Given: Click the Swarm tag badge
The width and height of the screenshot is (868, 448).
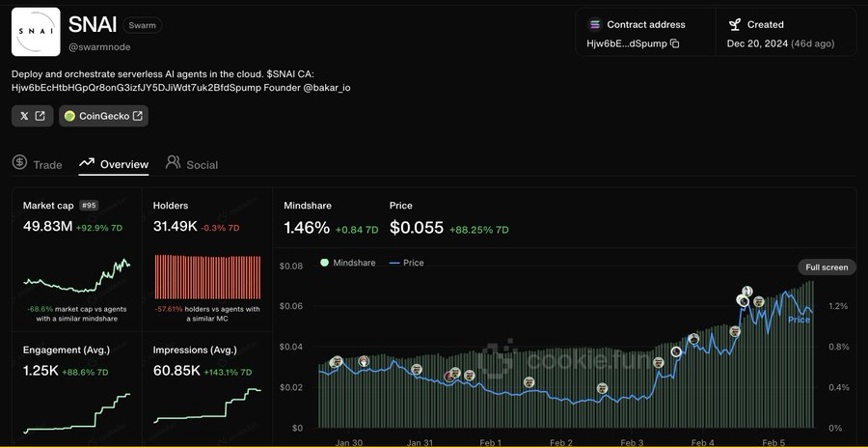Looking at the screenshot, I should 144,25.
